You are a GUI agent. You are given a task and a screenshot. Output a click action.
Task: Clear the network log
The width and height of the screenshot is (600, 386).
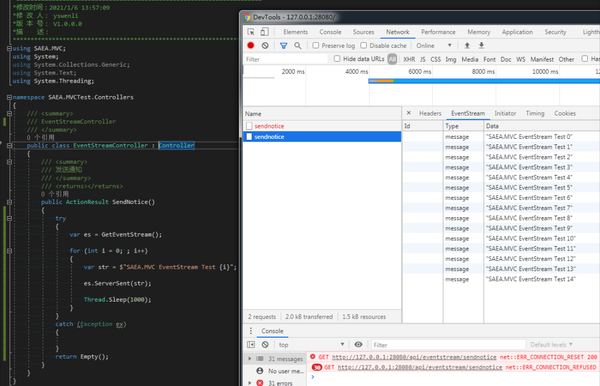point(265,46)
